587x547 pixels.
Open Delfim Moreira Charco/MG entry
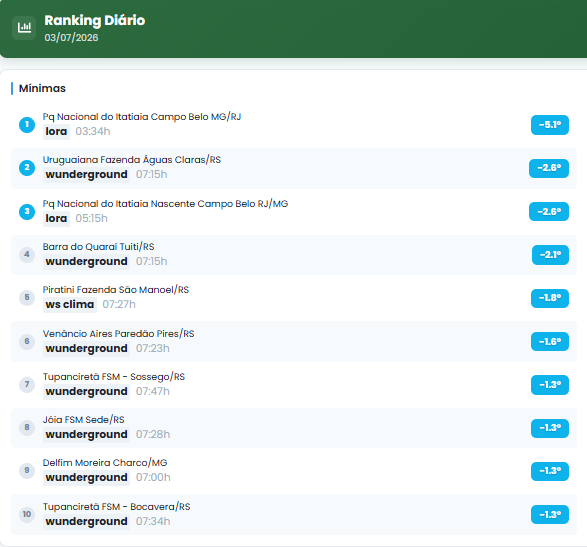105,463
